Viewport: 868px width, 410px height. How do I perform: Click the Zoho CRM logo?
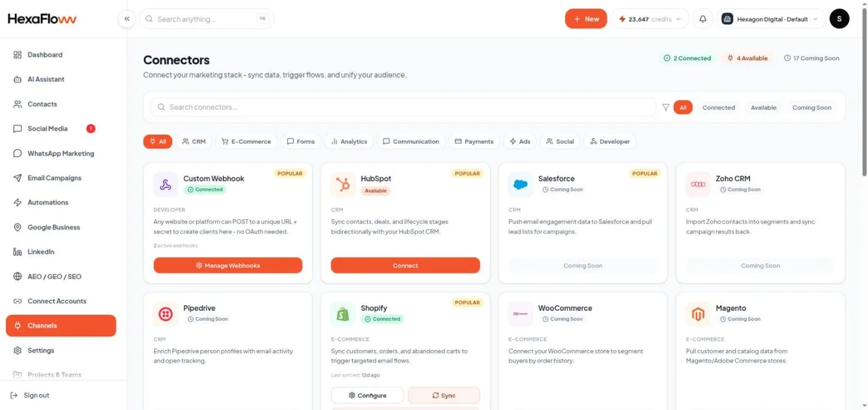point(698,185)
